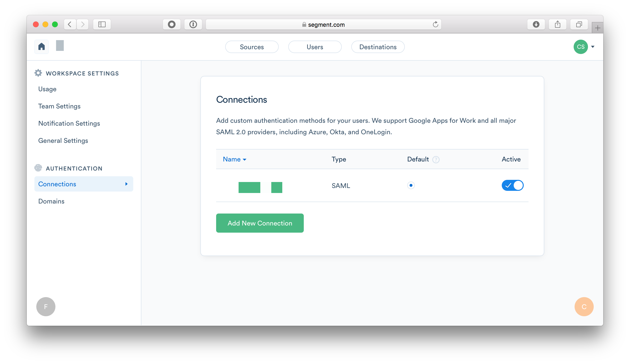The image size is (630, 364).
Task: Close the Safari window using red button
Action: [x=36, y=24]
